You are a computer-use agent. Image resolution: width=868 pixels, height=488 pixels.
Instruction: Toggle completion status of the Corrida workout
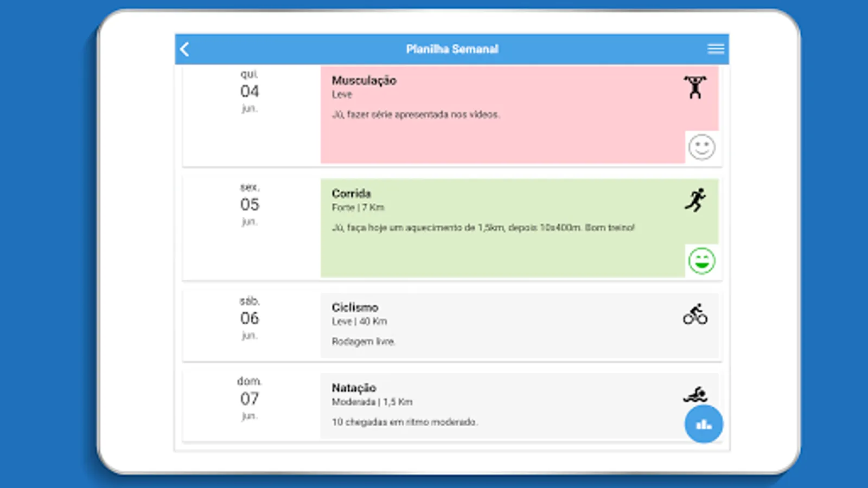[702, 260]
